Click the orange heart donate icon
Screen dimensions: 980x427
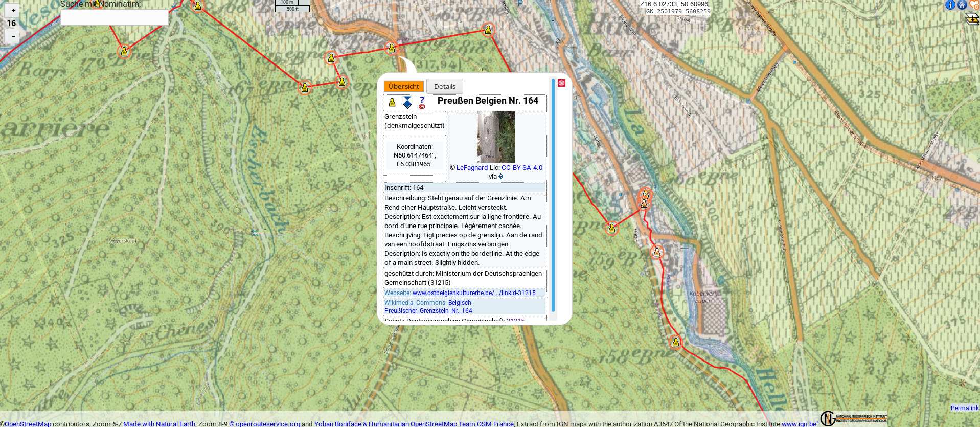(x=974, y=5)
